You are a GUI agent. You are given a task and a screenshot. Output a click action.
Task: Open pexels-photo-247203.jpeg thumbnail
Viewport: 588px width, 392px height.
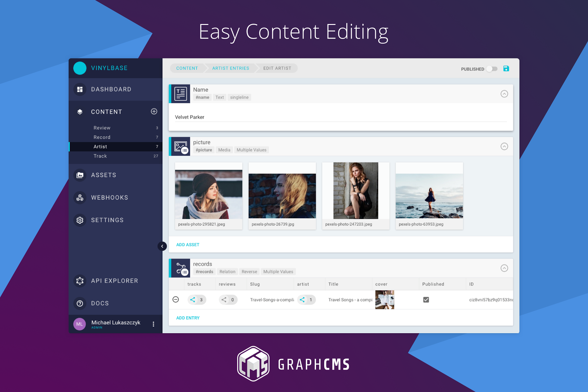pos(356,196)
